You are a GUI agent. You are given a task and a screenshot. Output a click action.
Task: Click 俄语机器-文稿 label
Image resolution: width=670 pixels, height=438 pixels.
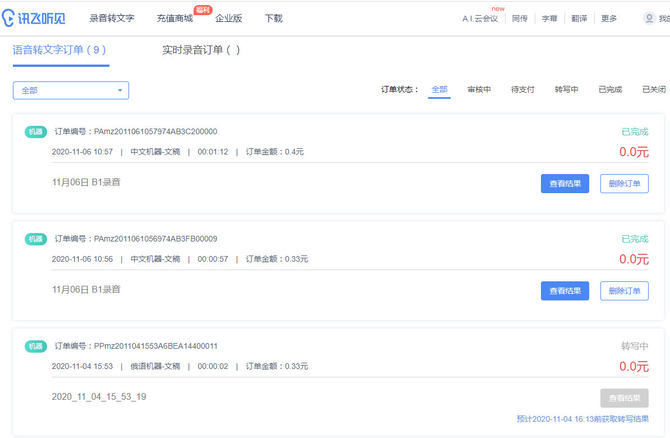pos(155,366)
